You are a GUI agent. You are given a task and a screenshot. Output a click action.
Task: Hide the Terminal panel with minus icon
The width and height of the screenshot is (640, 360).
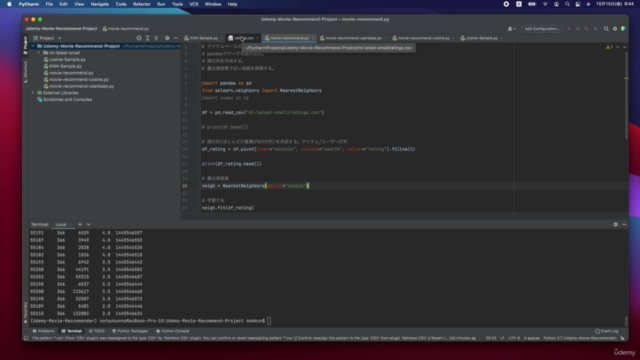tap(624, 224)
